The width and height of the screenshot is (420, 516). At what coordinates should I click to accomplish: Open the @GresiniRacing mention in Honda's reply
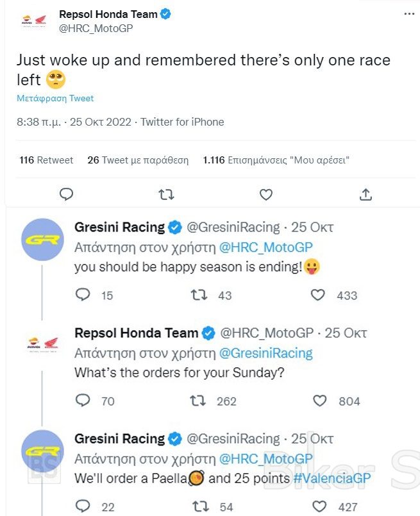(266, 353)
